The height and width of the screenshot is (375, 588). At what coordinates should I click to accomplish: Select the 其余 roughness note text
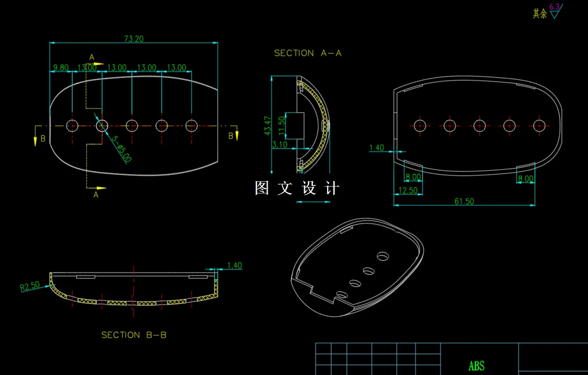click(x=540, y=14)
